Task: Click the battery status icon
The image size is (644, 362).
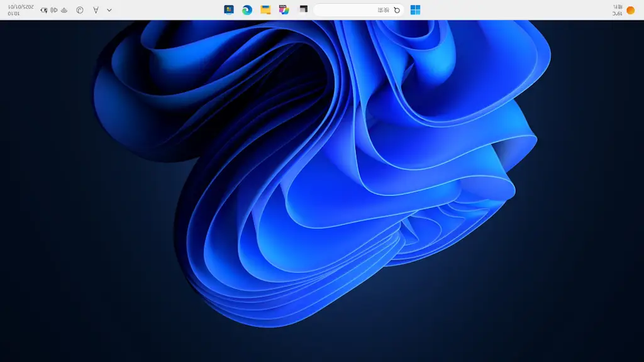Action: pyautogui.click(x=43, y=10)
